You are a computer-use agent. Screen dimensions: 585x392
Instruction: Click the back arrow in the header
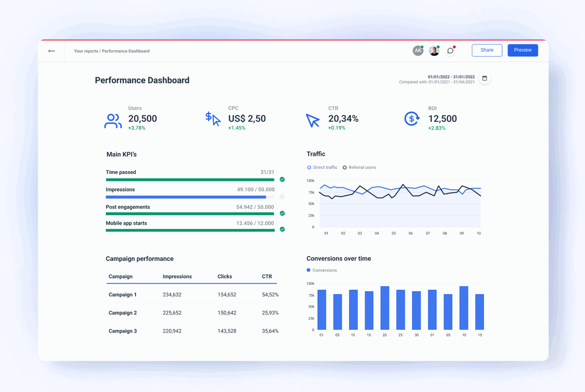51,51
